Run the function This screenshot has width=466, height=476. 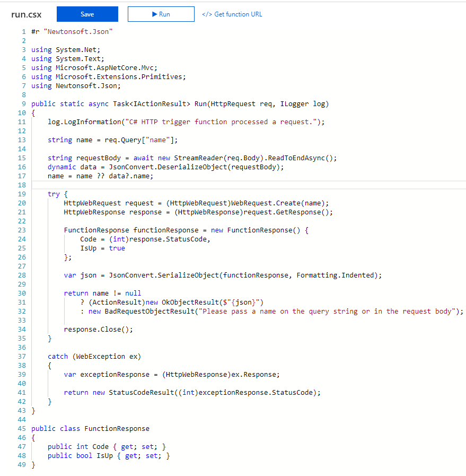click(161, 14)
